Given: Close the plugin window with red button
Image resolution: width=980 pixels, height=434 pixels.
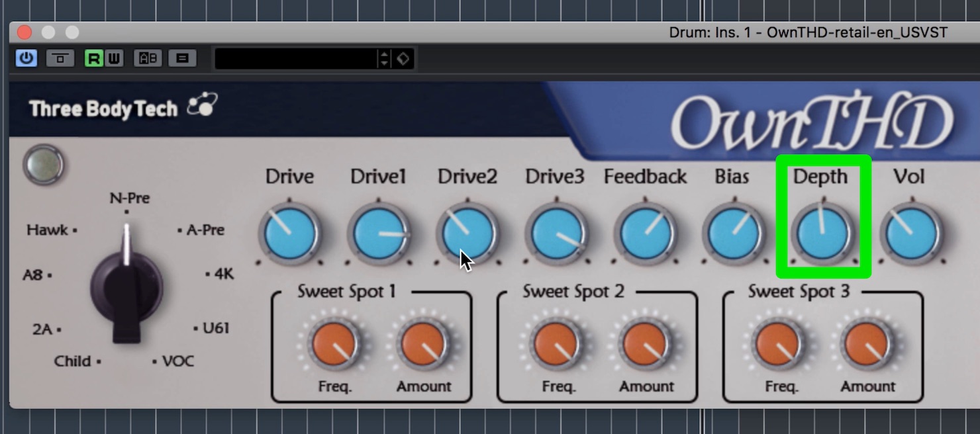Looking at the screenshot, I should coord(24,32).
